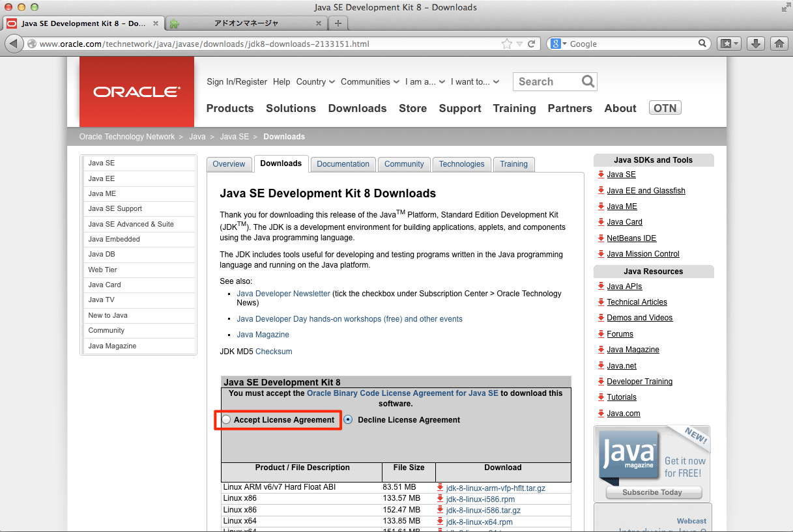Viewport: 793px width, 532px height.
Task: Click the Google magnifier in the search bar
Action: click(702, 44)
